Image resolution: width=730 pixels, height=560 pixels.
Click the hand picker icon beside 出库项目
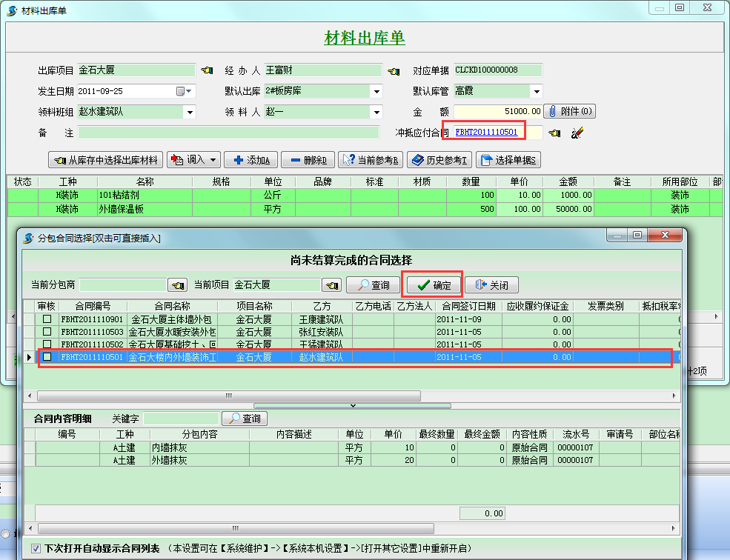point(207,71)
